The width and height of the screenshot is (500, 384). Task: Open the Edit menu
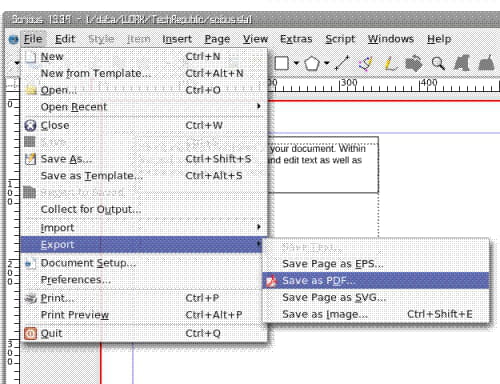pyautogui.click(x=65, y=39)
